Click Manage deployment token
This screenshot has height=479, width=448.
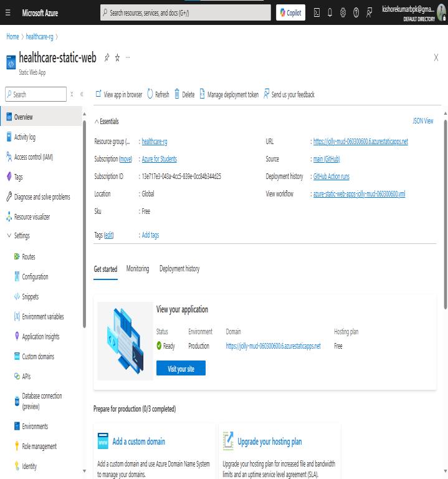click(x=229, y=94)
